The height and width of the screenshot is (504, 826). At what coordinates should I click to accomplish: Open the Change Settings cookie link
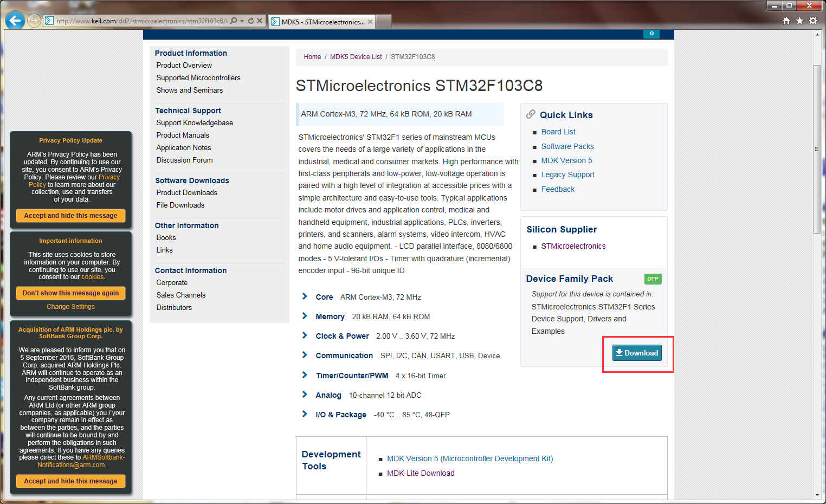[70, 307]
